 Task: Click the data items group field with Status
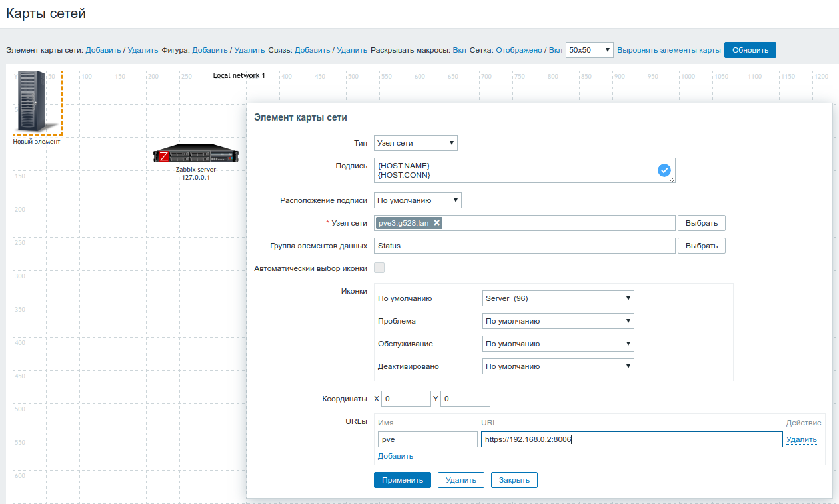[x=524, y=246]
